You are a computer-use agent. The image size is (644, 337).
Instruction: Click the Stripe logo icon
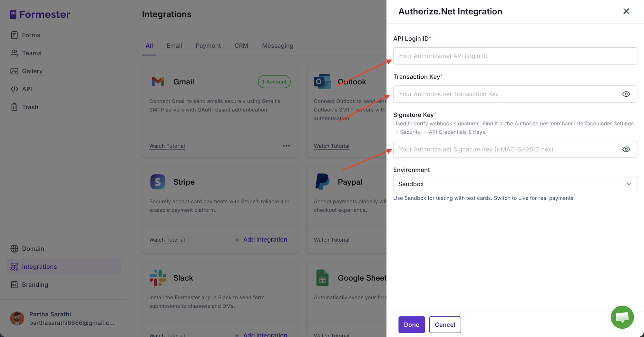point(158,182)
